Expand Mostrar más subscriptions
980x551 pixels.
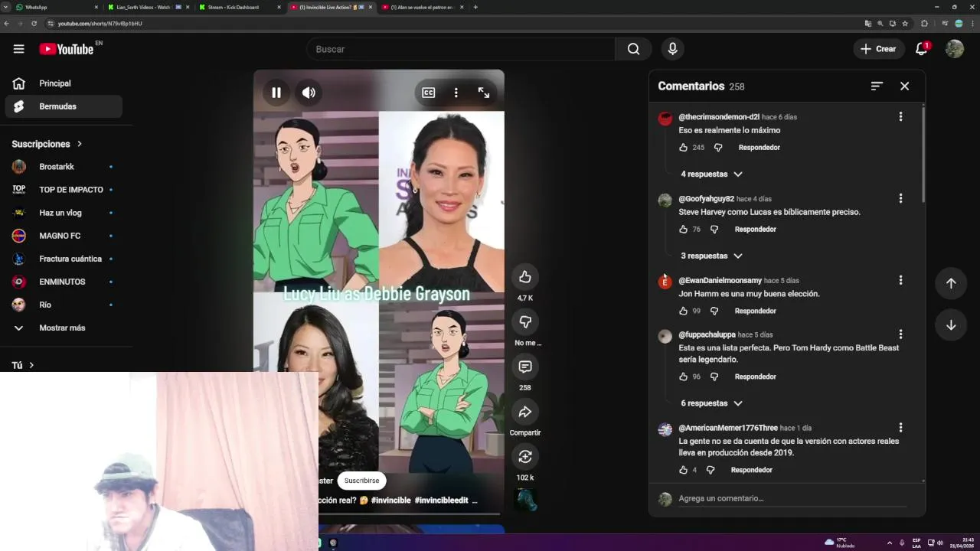(64, 328)
